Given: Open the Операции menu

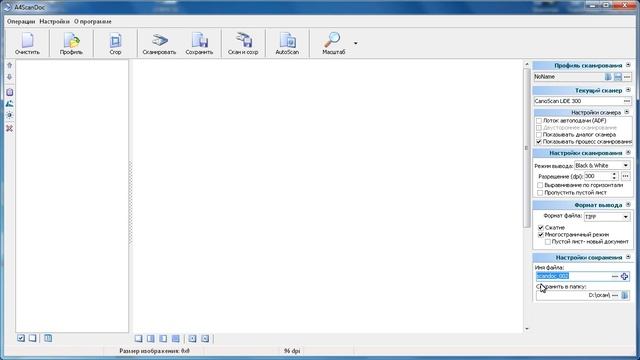Looking at the screenshot, I should tap(21, 22).
